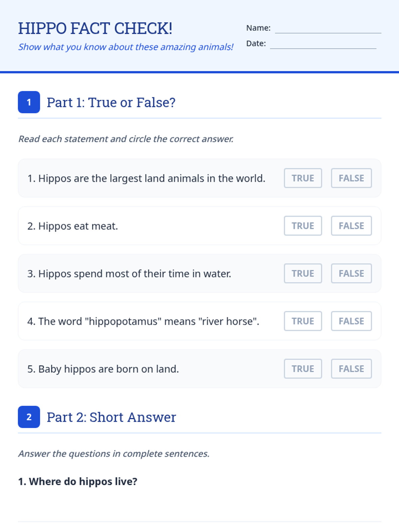Click statement 4 about hippopotamus word meaning
399x532 pixels.
click(x=143, y=322)
